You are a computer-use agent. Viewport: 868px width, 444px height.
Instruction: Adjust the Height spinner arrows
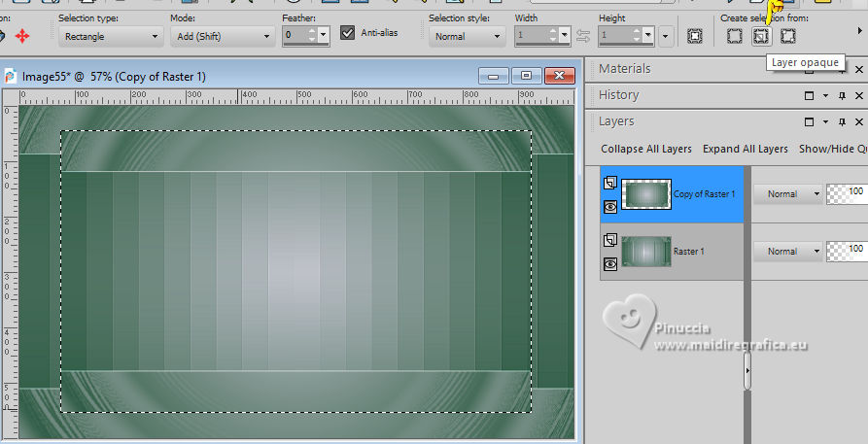click(x=637, y=37)
